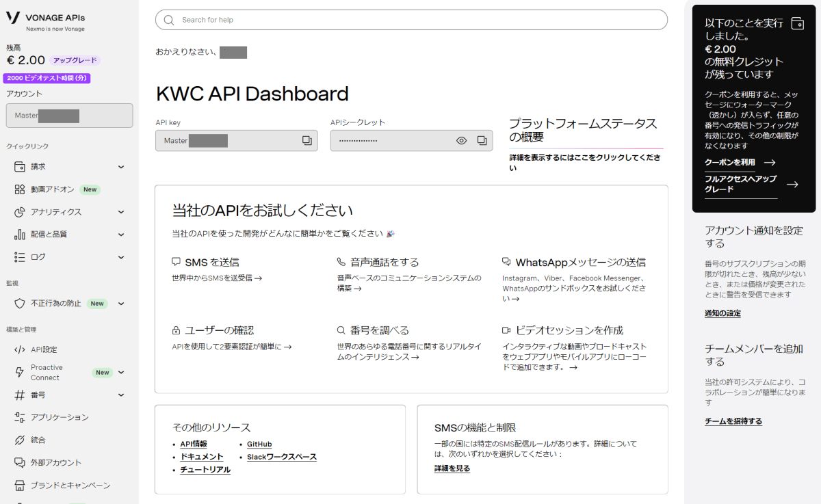821x504 pixels.
Task: Click the アナリティクス pie chart icon
Action: 19,212
